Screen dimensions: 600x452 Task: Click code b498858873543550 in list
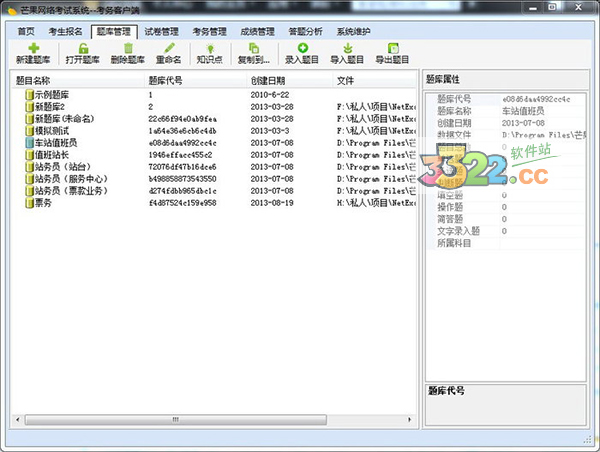pos(183,179)
